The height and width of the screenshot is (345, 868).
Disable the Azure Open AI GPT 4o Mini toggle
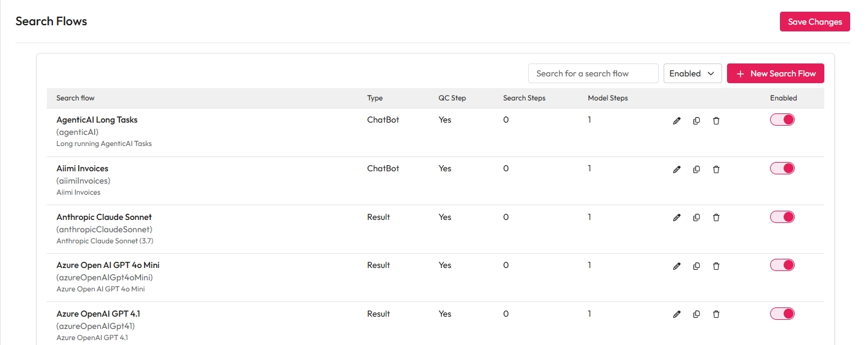click(x=782, y=265)
